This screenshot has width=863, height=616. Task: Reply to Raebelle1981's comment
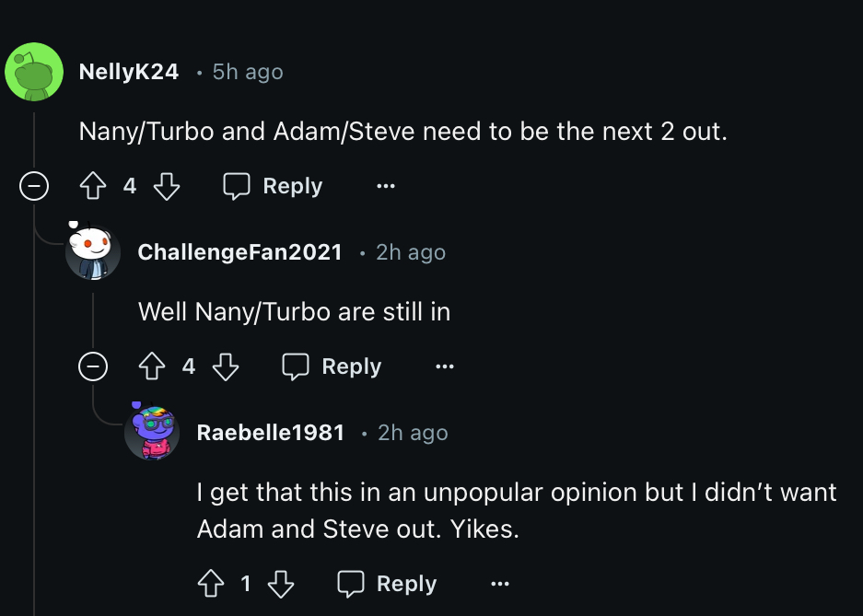tap(387, 584)
